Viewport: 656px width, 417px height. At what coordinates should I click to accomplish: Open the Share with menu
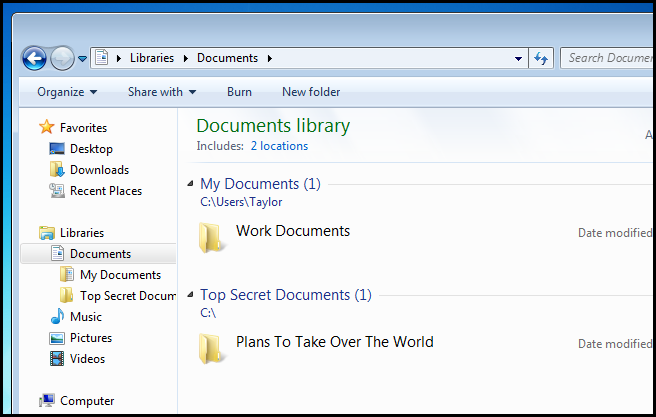pos(162,92)
